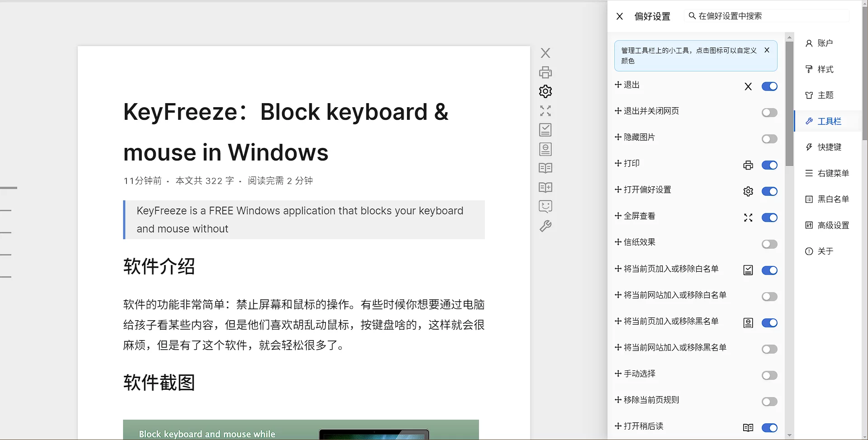The image size is (868, 440).
Task: Switch to the 主题 tab
Action: pyautogui.click(x=825, y=95)
